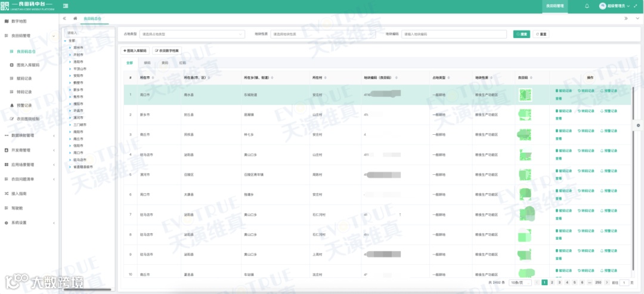Click the 系统设置 gear icon
644x294 pixels.
point(6,222)
